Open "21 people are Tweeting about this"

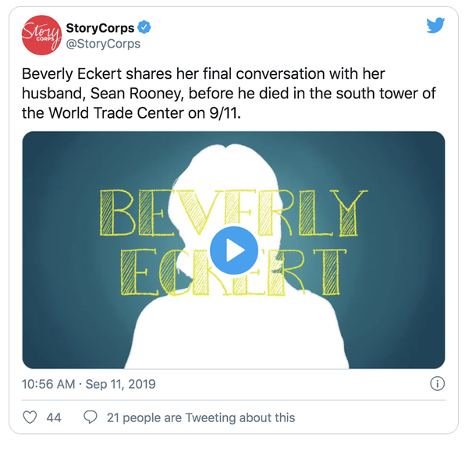click(201, 417)
